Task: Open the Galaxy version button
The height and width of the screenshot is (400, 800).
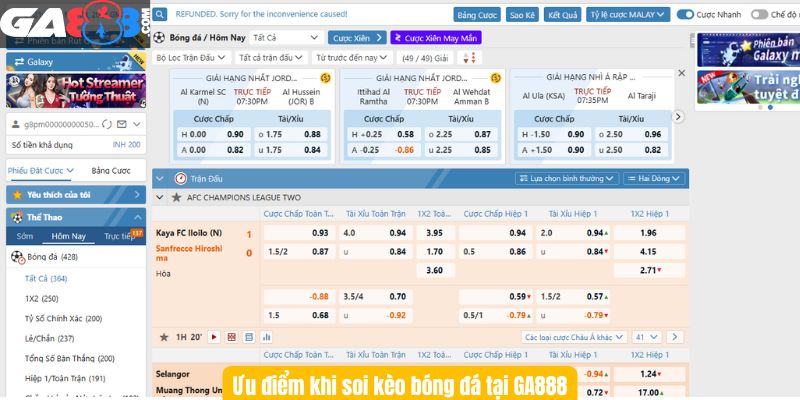Action: tap(76, 62)
